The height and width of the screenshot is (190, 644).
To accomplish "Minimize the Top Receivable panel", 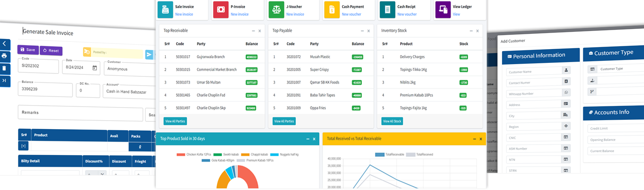I will [x=253, y=31].
